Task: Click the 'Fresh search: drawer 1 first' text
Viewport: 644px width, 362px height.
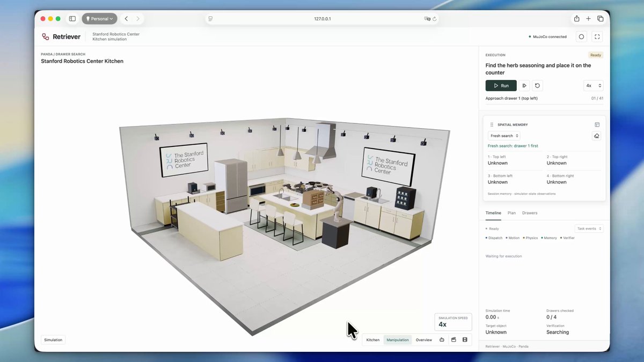Action: coord(513,146)
